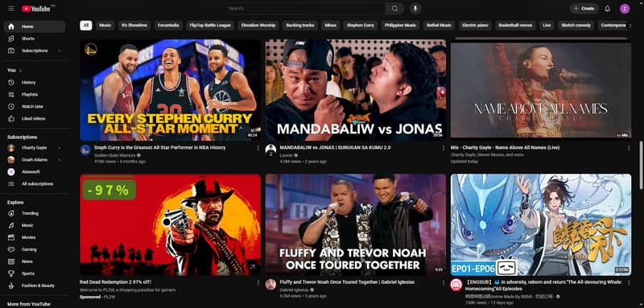Open Fashion & Beauty in Explore
Viewport: 644px width, 308px height.
pyautogui.click(x=35, y=285)
